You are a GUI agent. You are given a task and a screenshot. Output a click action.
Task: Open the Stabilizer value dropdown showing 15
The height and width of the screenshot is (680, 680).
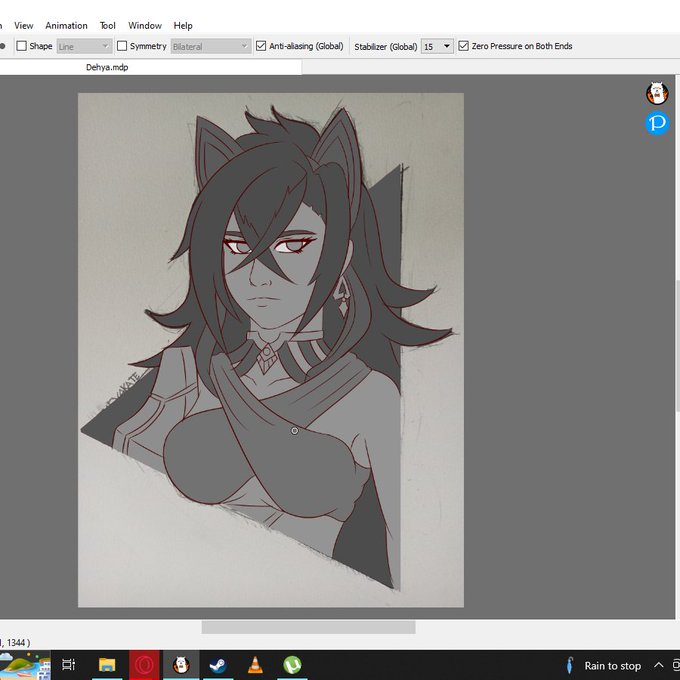[x=437, y=46]
